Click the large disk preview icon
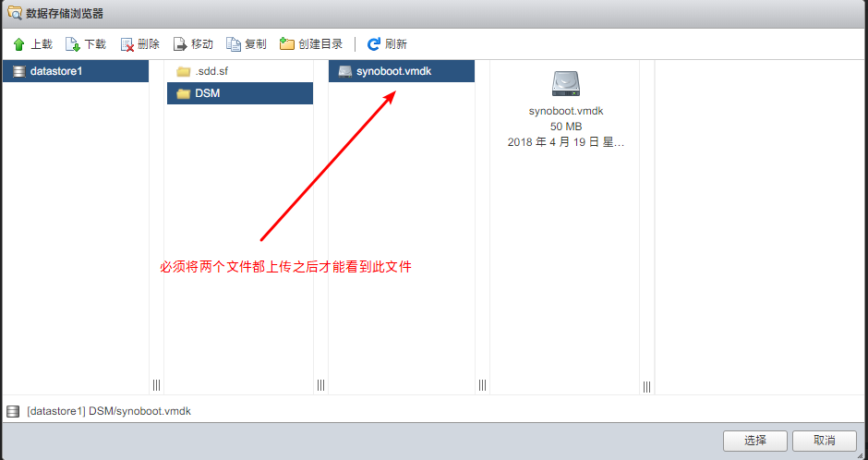868x460 pixels. (566, 83)
